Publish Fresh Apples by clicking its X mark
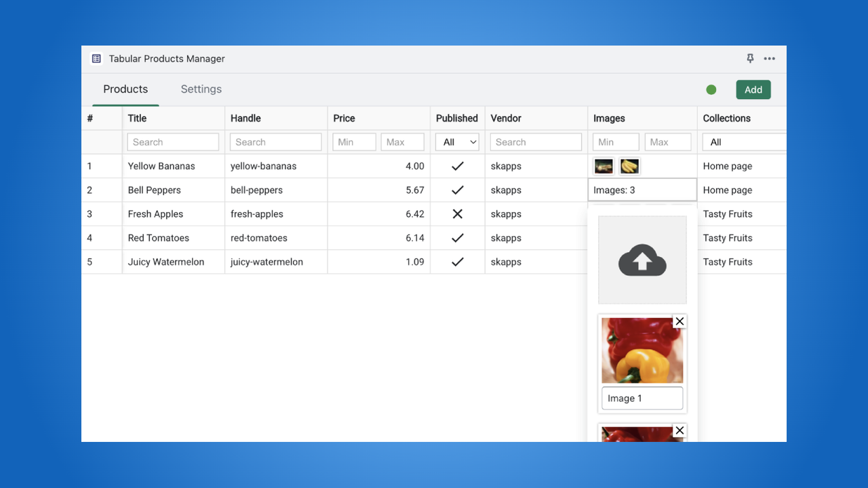Viewport: 868px width, 488px height. pos(456,214)
